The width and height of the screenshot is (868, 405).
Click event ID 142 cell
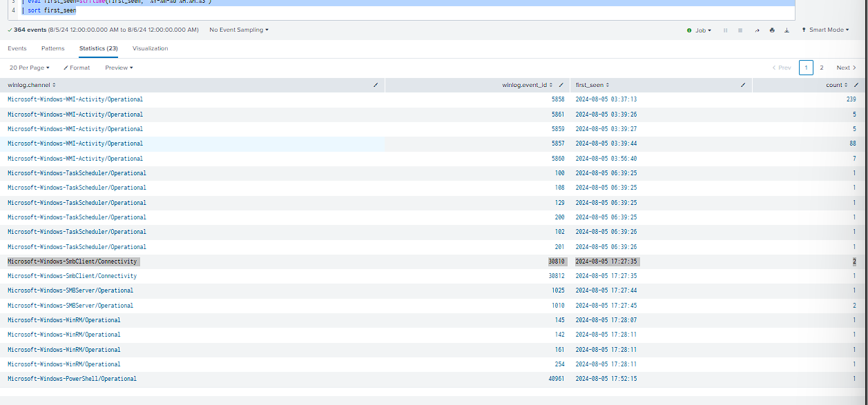(559, 335)
